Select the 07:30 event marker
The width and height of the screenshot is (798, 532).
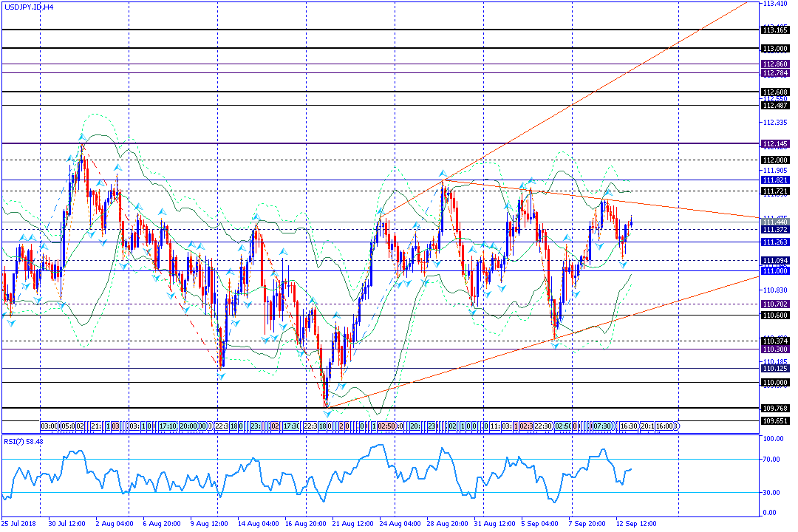(602, 426)
